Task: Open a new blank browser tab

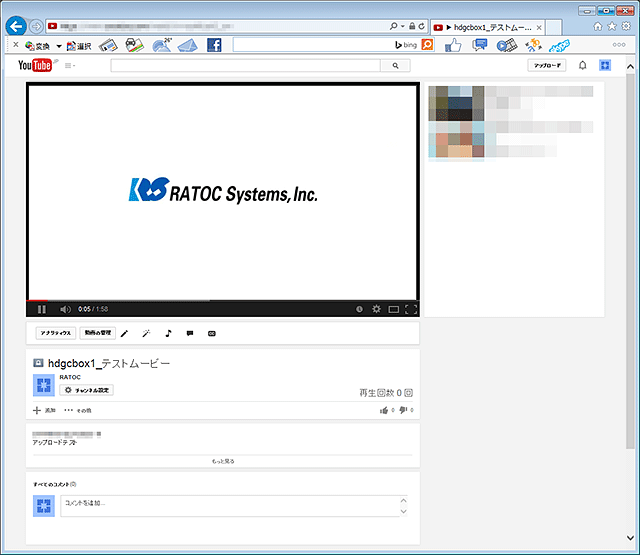Action: (553, 27)
